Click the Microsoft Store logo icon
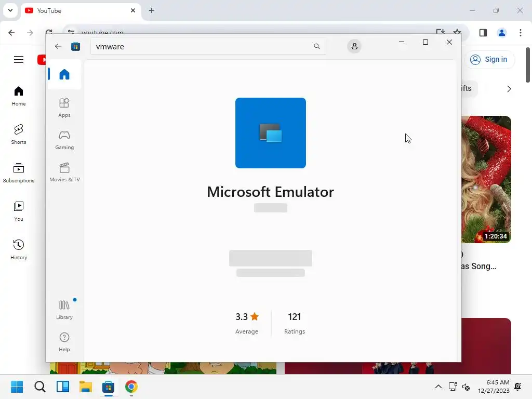The height and width of the screenshot is (399, 532). pyautogui.click(x=75, y=46)
